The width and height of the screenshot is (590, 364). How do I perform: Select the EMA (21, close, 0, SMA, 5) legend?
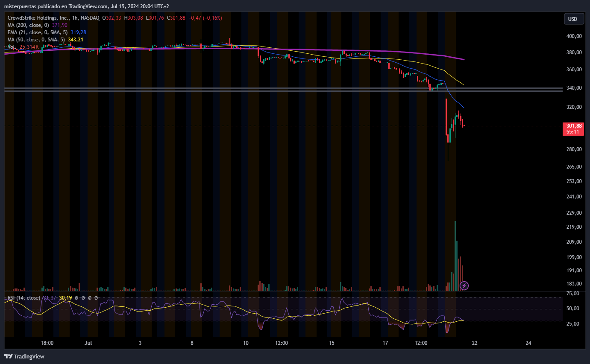(38, 32)
